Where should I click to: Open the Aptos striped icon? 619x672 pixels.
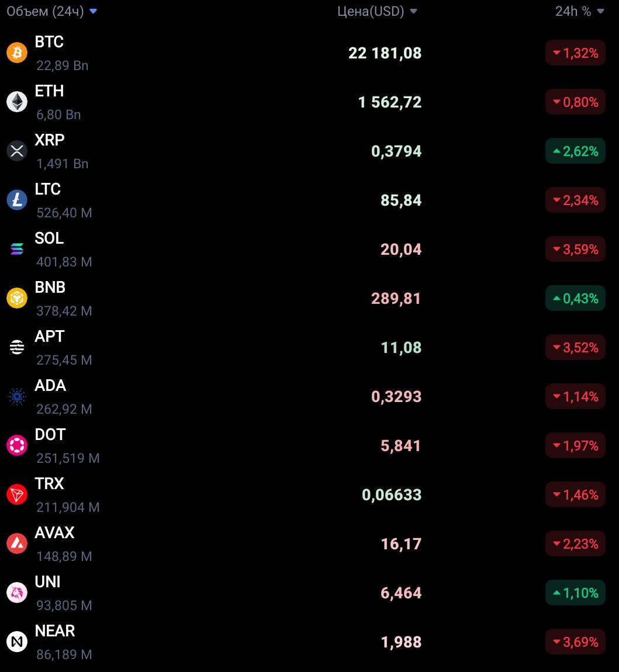(x=17, y=347)
